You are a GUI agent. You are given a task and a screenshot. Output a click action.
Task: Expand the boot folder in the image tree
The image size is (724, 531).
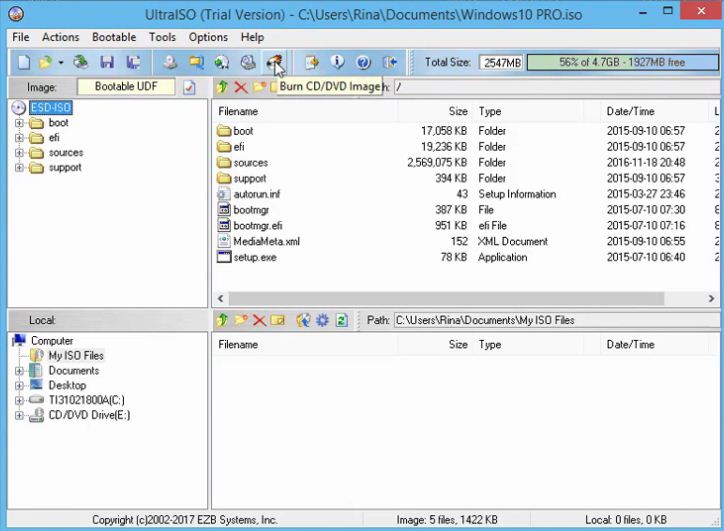19,123
